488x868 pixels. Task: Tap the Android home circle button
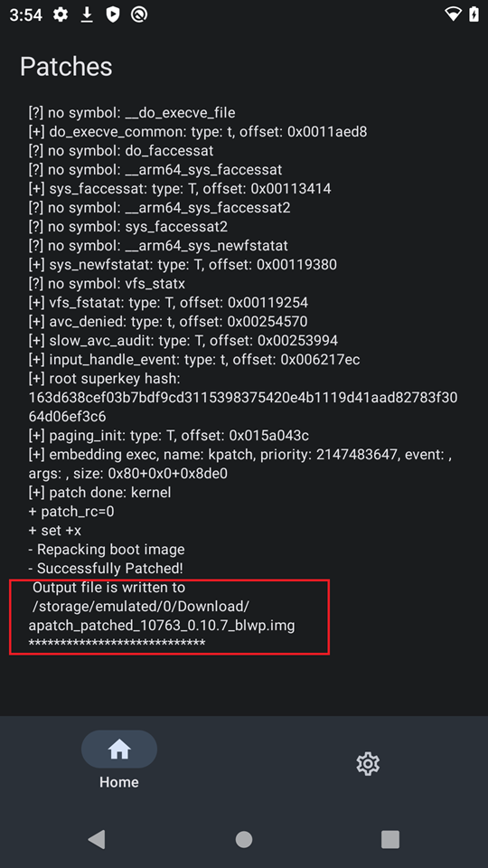(244, 839)
